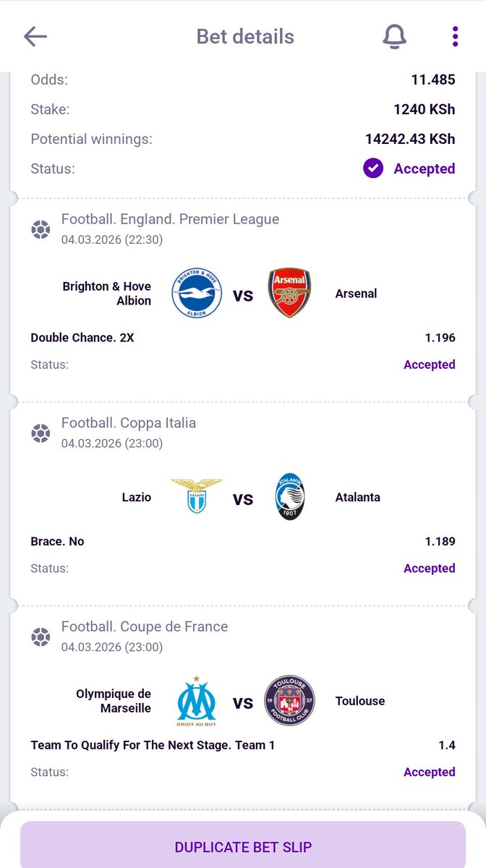The height and width of the screenshot is (868, 486).
Task: Tap football icon beside Coupe de France
Action: (x=40, y=637)
